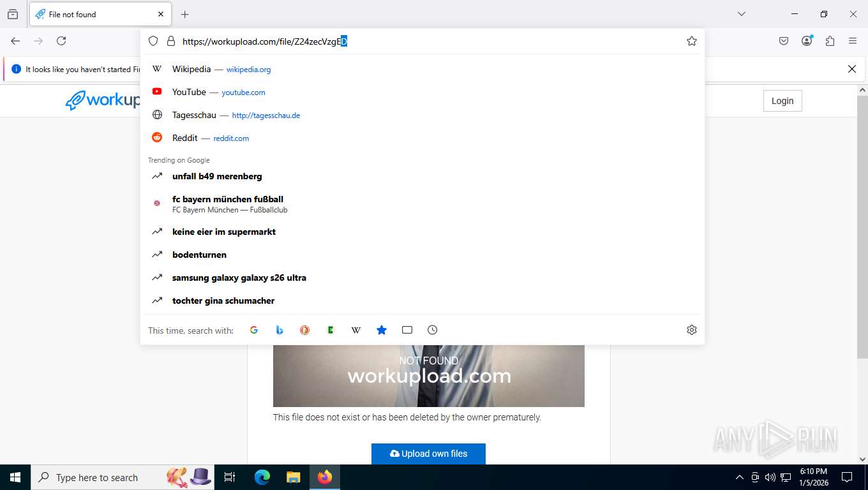Open the taskbar clock showing 6:10 PM
The width and height of the screenshot is (868, 490).
(814, 477)
